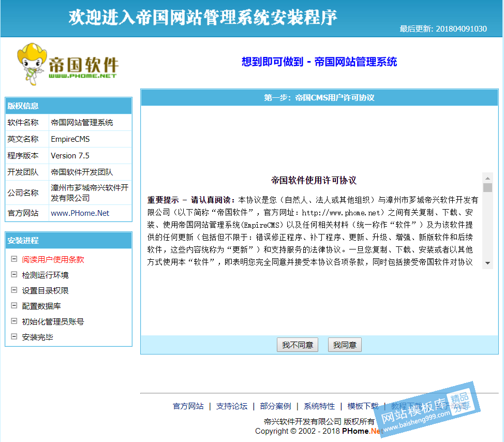
Task: Click the 版权信息 panel header
Action: click(68, 106)
